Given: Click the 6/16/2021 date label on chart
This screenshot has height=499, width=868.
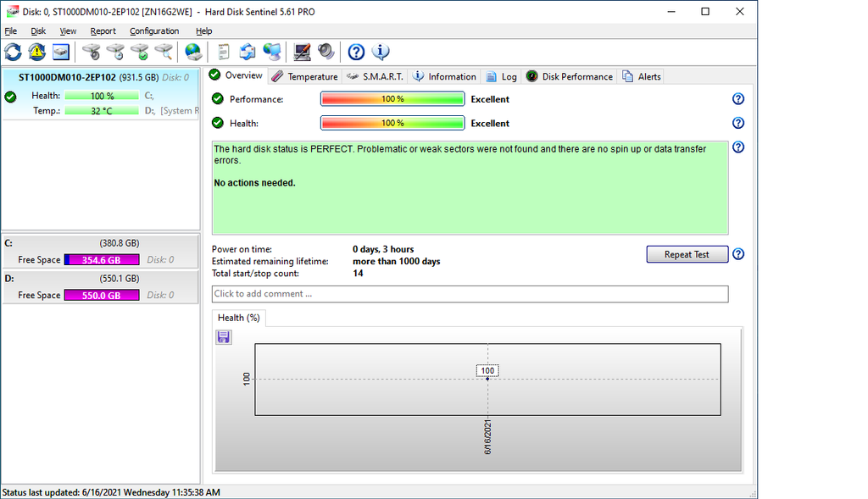Looking at the screenshot, I should tap(487, 437).
